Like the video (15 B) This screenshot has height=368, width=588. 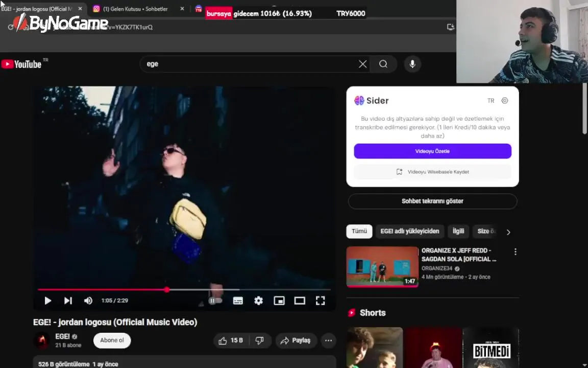231,340
